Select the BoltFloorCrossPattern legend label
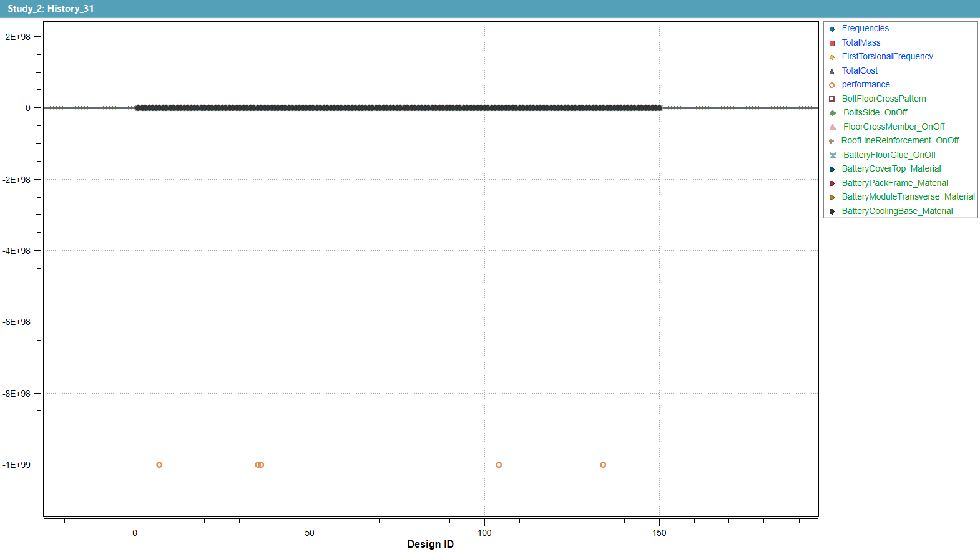This screenshot has width=980, height=552. coord(884,99)
